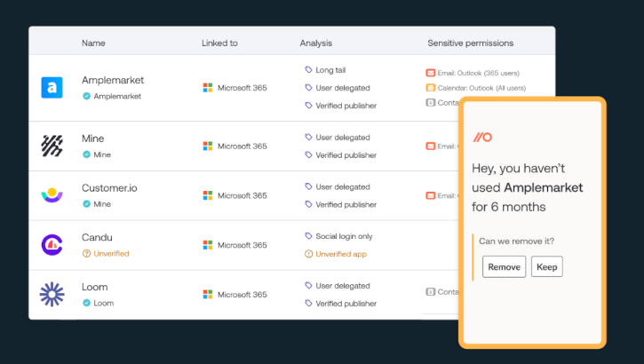This screenshot has width=644, height=364.
Task: Click the Remove button in the popup
Action: coord(504,266)
